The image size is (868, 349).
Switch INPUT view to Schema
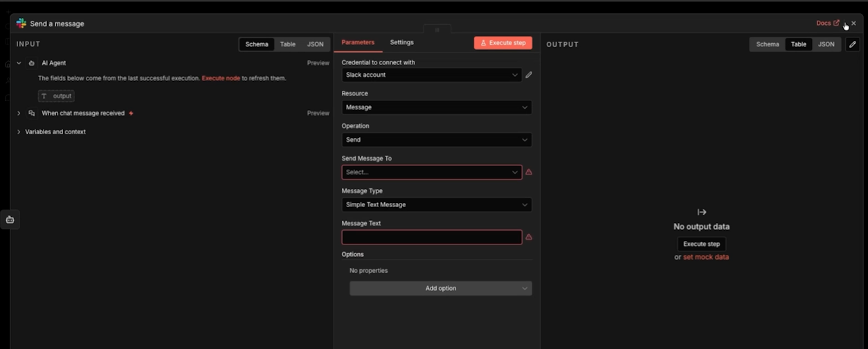coord(257,44)
